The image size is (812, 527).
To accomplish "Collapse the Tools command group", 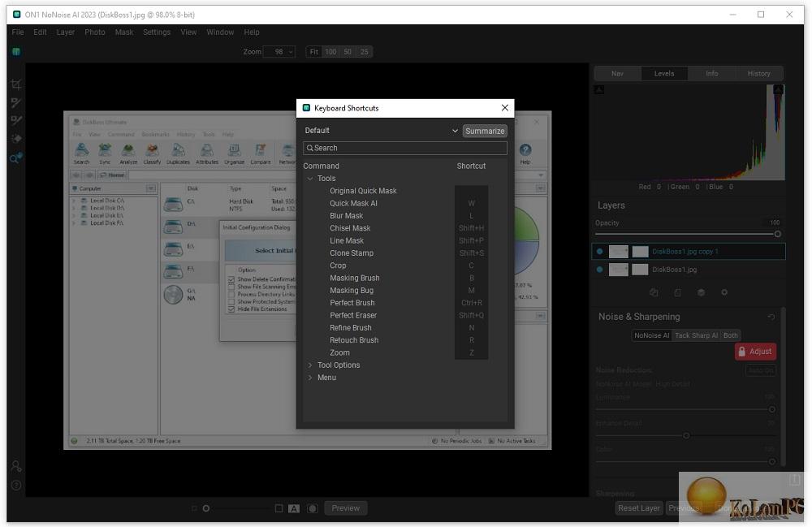I will [309, 179].
